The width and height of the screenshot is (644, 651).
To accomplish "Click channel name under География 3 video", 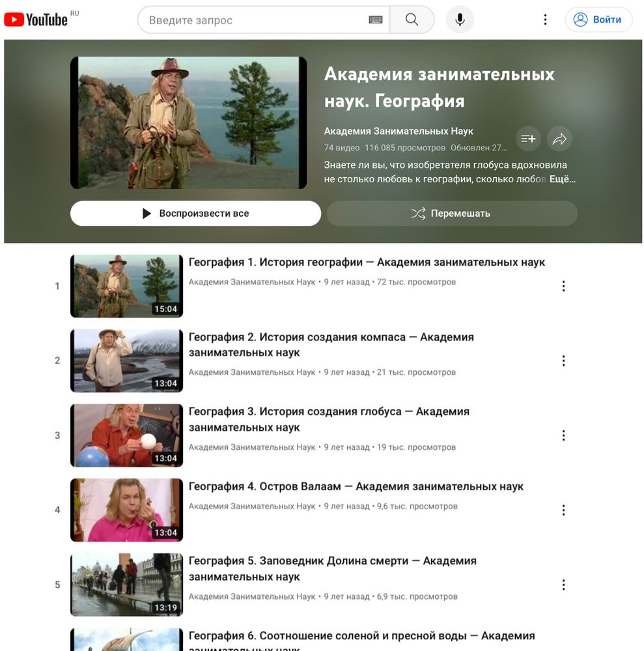I will click(252, 447).
